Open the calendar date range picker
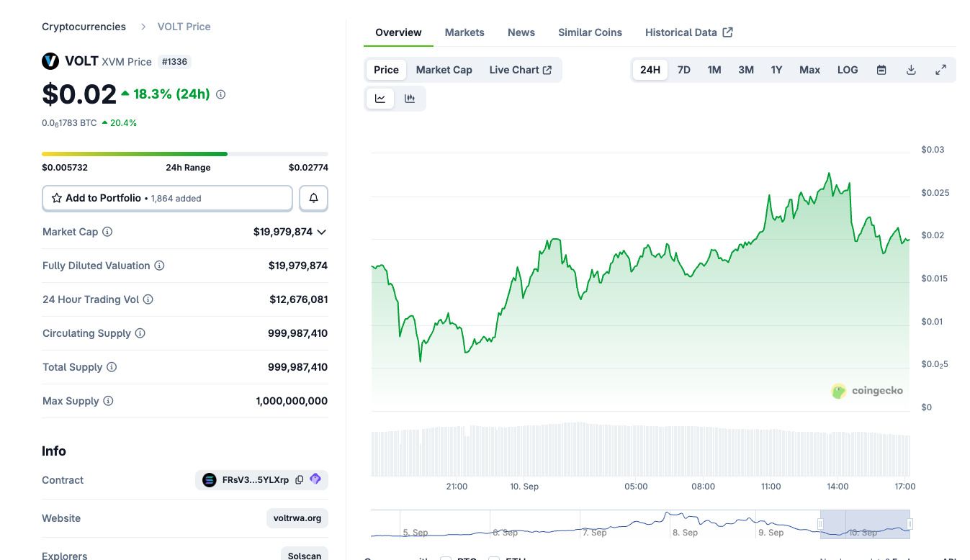 pyautogui.click(x=881, y=70)
